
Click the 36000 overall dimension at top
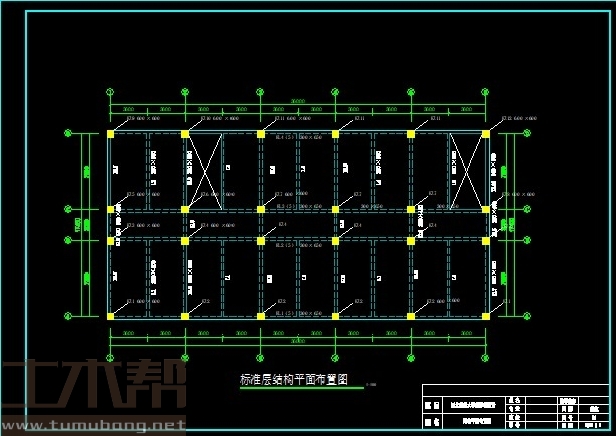298,100
